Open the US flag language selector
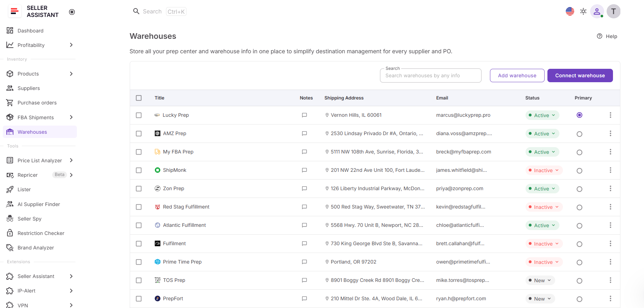644x308 pixels. click(570, 11)
